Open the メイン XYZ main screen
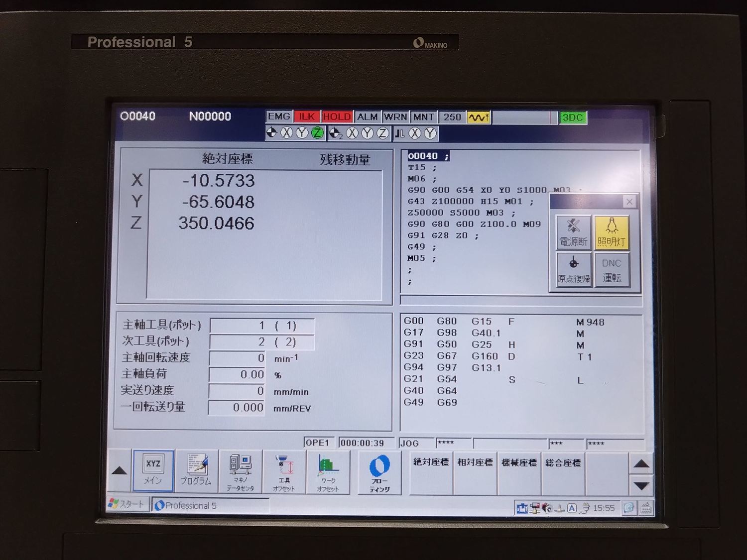This screenshot has width=747, height=560. tap(153, 470)
